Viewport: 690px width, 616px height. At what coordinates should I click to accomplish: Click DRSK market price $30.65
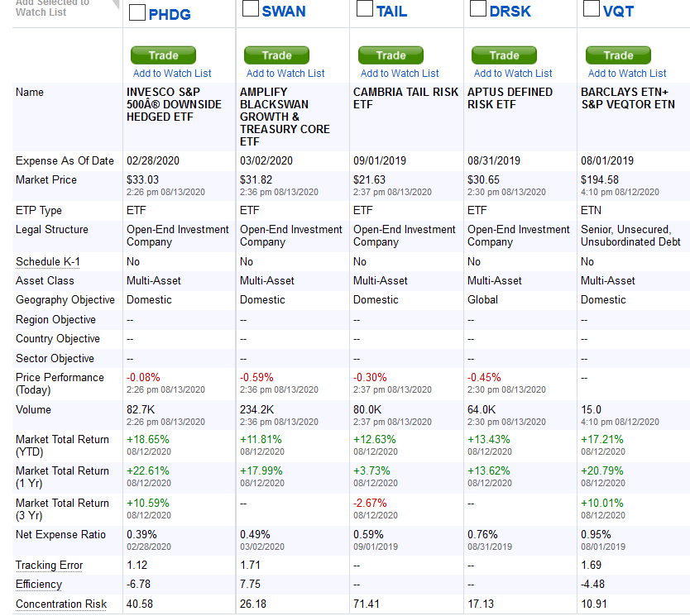click(483, 179)
